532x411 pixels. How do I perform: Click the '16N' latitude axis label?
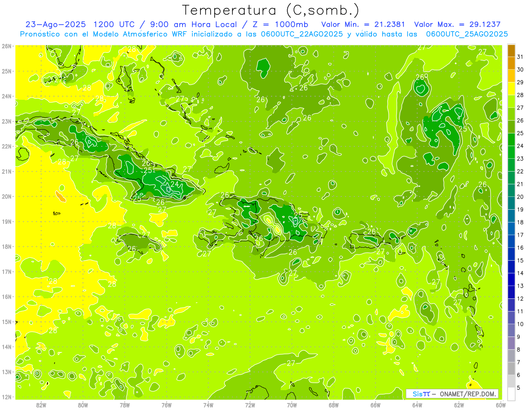point(6,297)
